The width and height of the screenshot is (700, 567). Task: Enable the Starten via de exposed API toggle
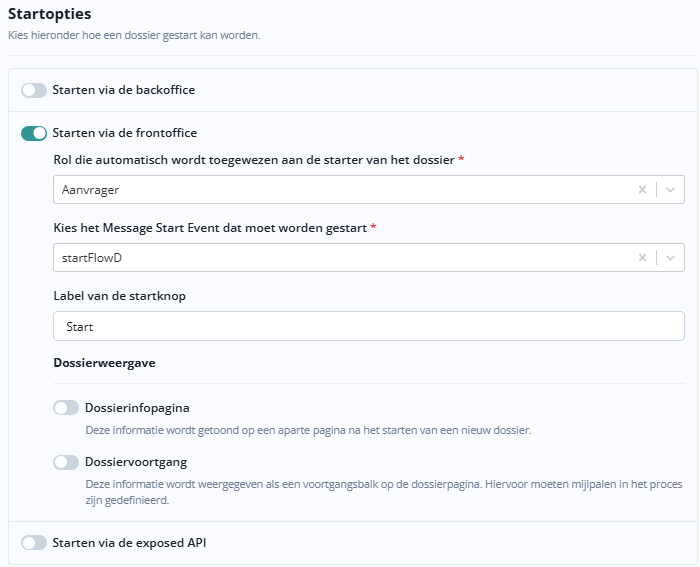click(34, 543)
